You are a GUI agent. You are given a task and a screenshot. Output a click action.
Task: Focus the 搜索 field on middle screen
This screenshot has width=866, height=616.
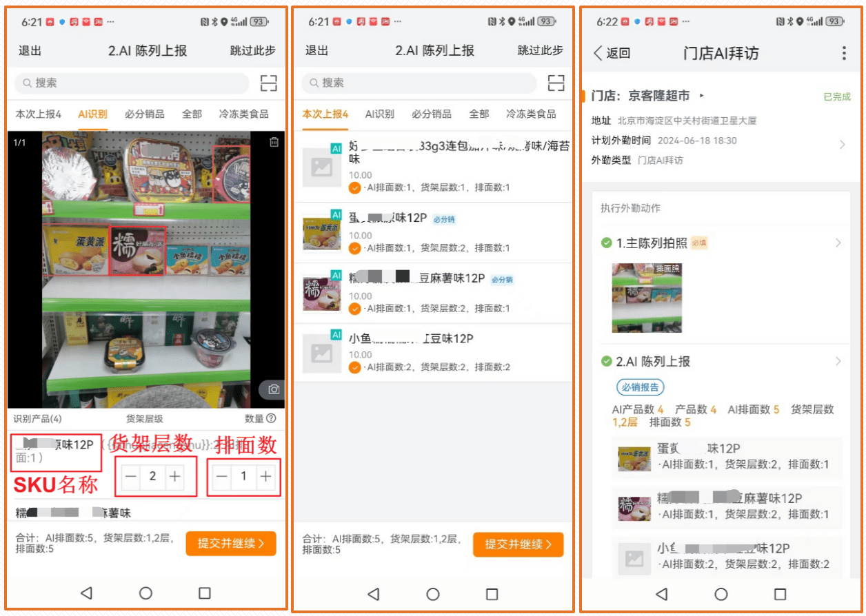click(419, 83)
